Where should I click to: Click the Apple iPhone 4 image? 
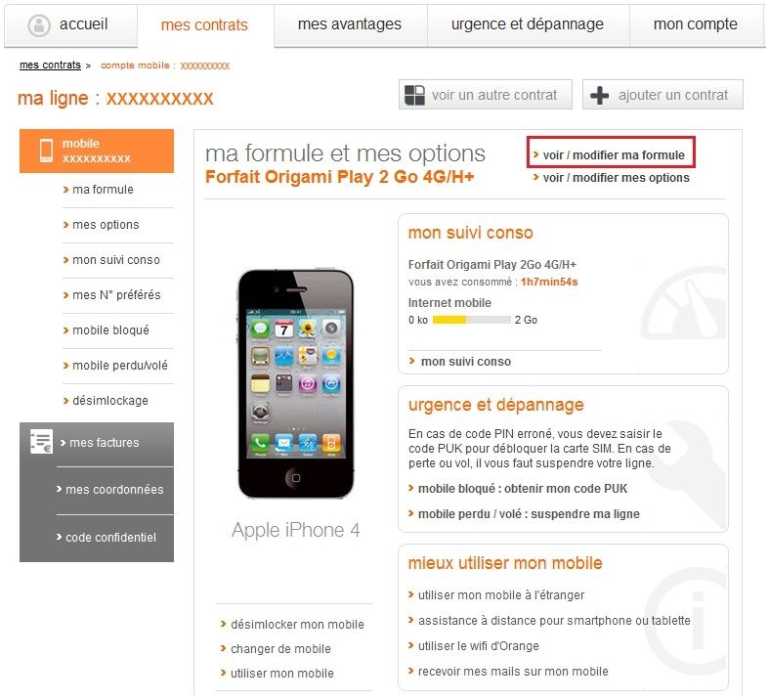click(x=296, y=384)
